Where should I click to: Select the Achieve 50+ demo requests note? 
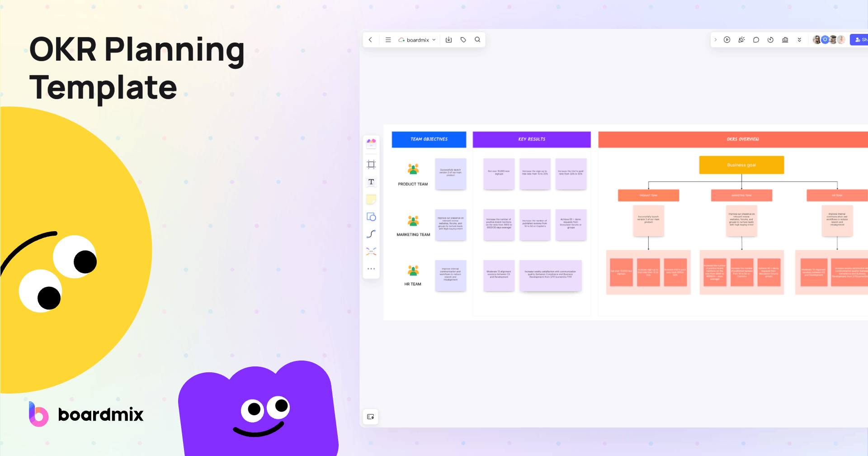coord(571,225)
